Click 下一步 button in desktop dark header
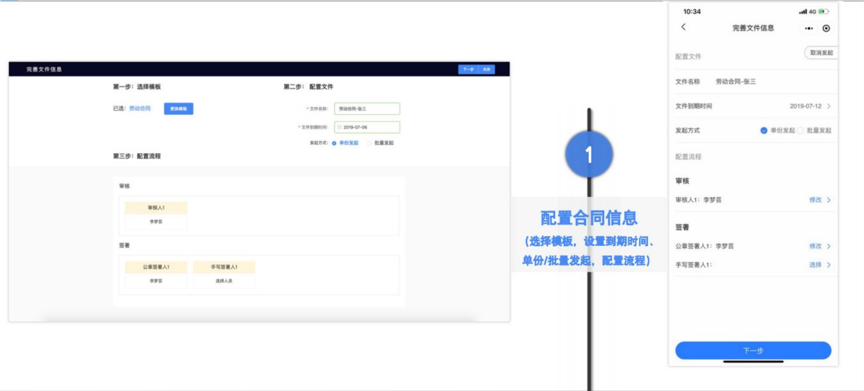This screenshot has width=864, height=391. [x=468, y=69]
